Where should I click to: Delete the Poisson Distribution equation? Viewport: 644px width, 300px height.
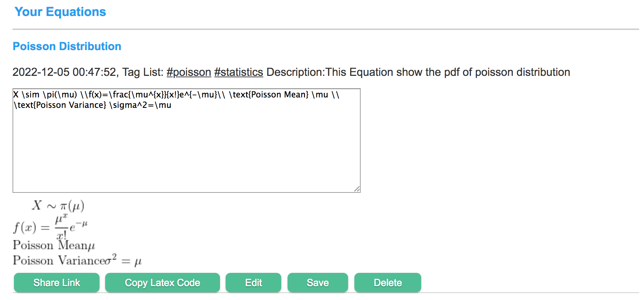point(388,283)
